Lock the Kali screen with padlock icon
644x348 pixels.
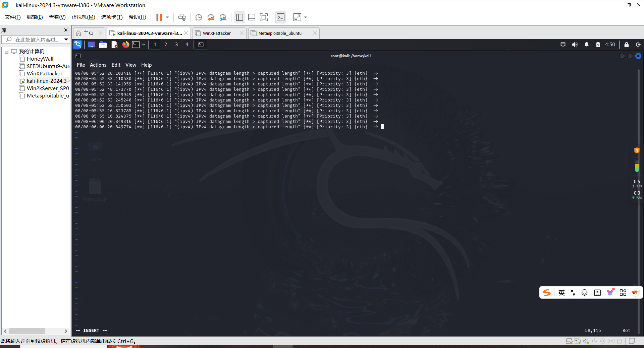click(x=626, y=45)
